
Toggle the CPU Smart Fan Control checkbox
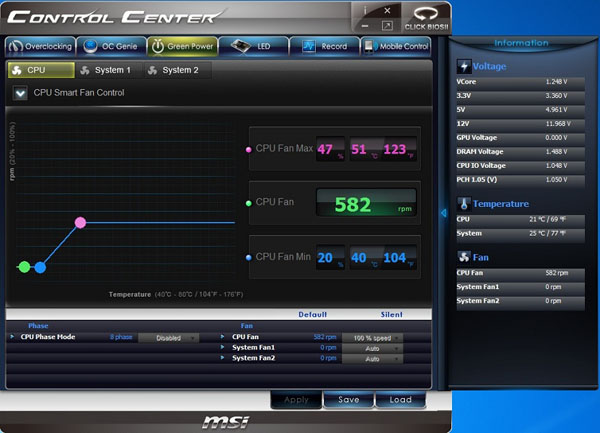pyautogui.click(x=20, y=93)
